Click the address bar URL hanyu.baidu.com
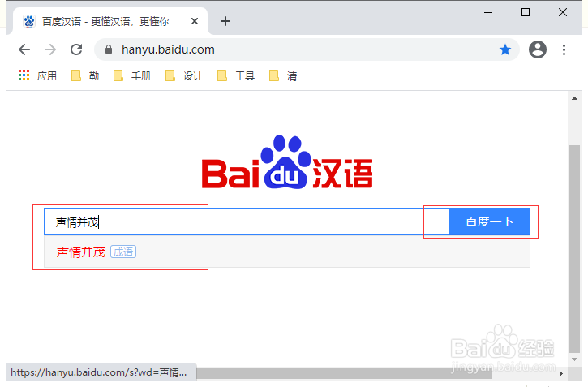Screen dimensions: 588x387 168,49
